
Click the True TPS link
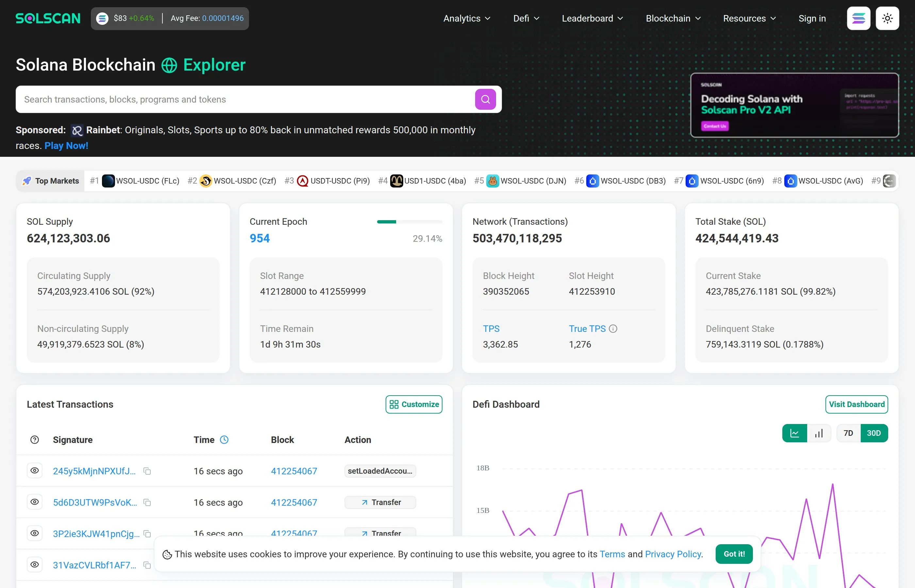[587, 329]
